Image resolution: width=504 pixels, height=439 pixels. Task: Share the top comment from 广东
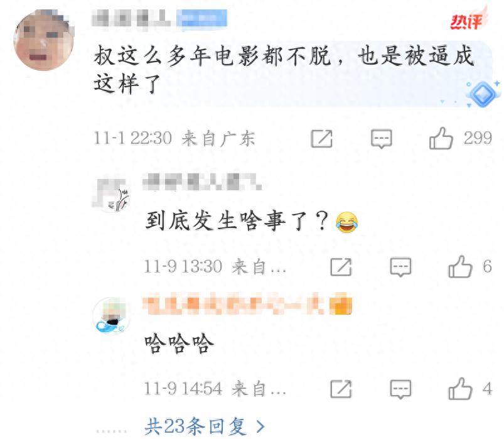(x=321, y=139)
